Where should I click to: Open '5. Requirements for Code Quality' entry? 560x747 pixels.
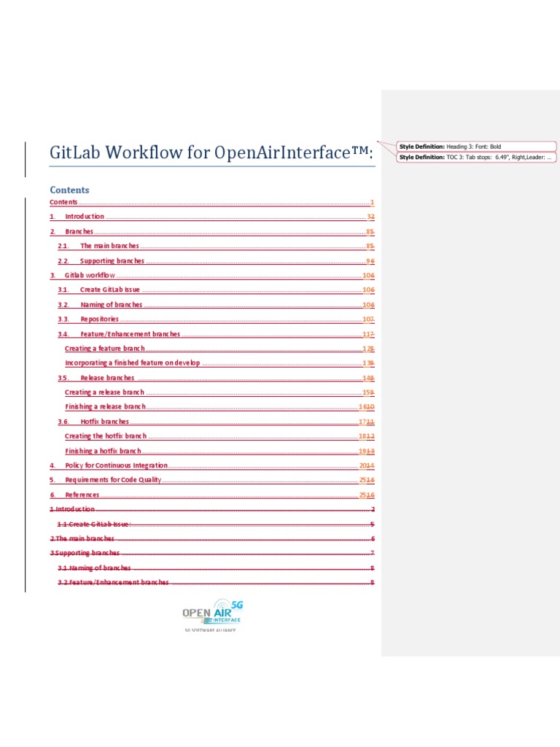pyautogui.click(x=212, y=480)
